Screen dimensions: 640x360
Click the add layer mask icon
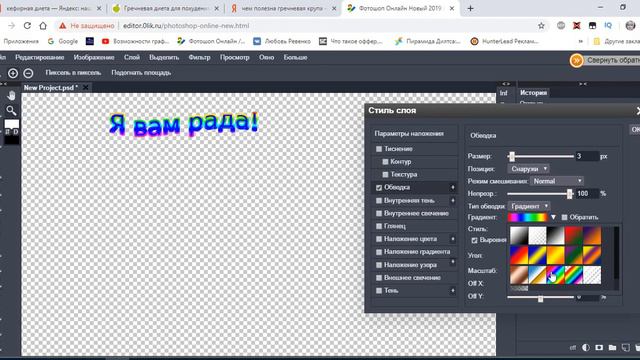tap(599, 348)
